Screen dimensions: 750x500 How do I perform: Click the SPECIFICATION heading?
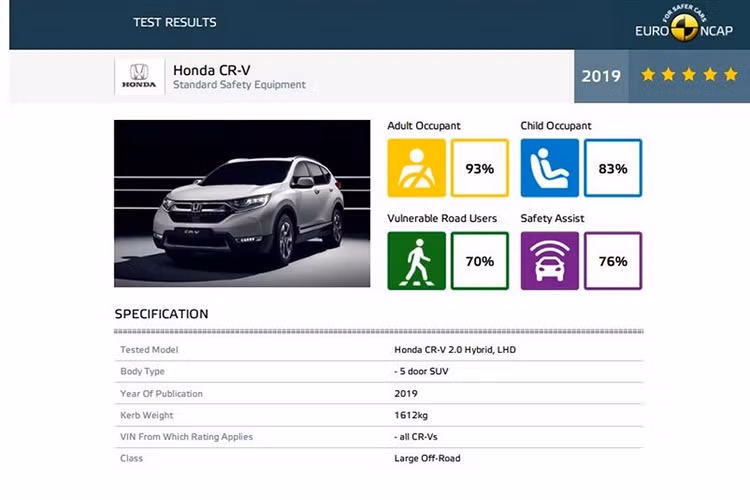coord(162,314)
